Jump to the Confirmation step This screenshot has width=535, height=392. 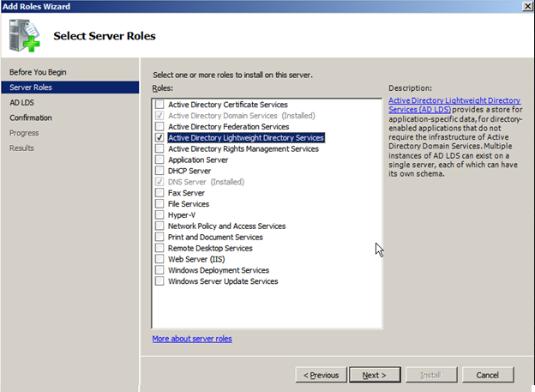(31, 118)
